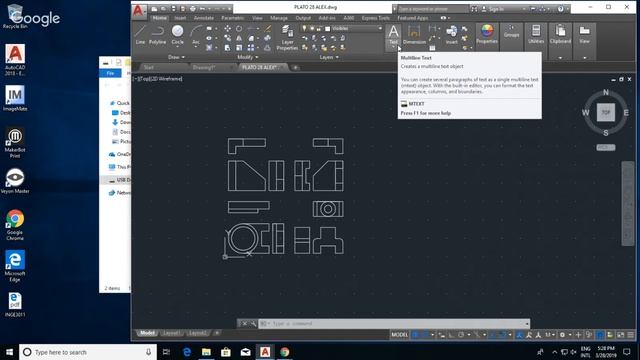Click the Undo arrow in quick access toolbar
640x360 pixels.
point(202,9)
